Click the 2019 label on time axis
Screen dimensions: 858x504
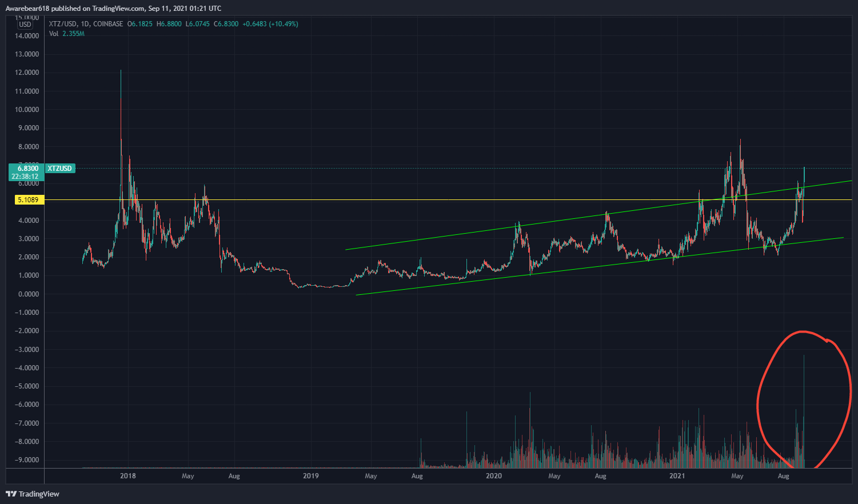pyautogui.click(x=310, y=476)
